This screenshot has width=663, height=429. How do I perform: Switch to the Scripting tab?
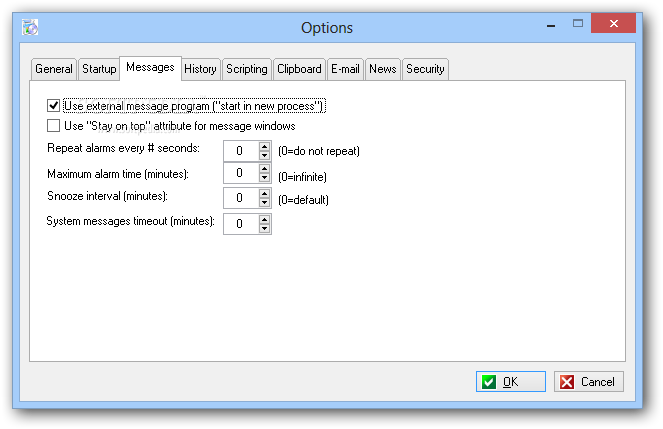click(247, 69)
